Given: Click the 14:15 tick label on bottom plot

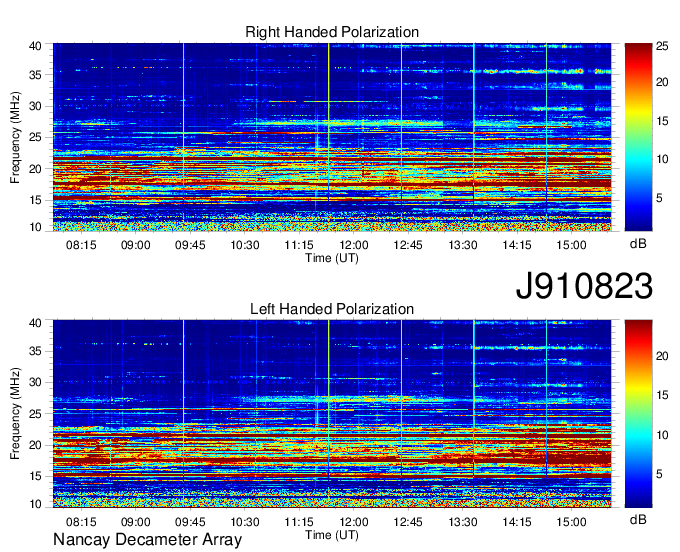Looking at the screenshot, I should 517,522.
